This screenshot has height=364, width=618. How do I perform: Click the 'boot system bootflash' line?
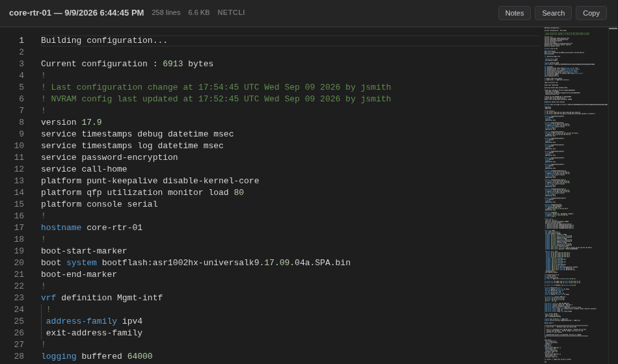click(x=196, y=263)
